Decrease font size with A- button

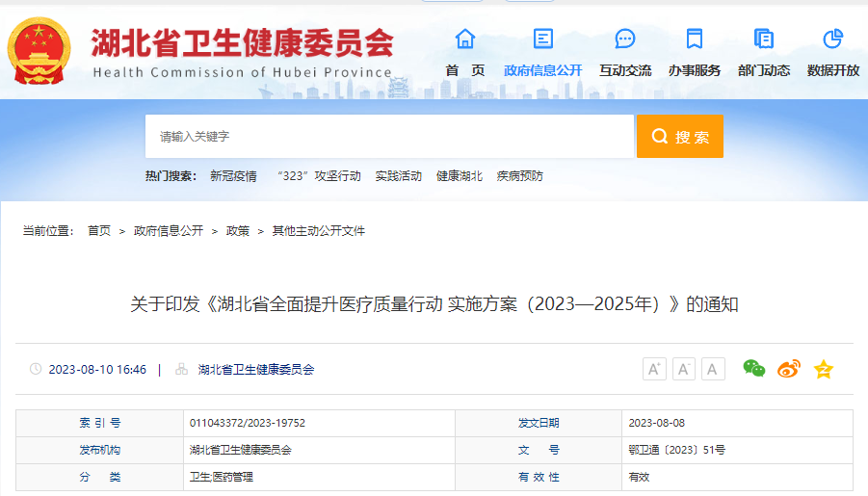[x=684, y=369]
